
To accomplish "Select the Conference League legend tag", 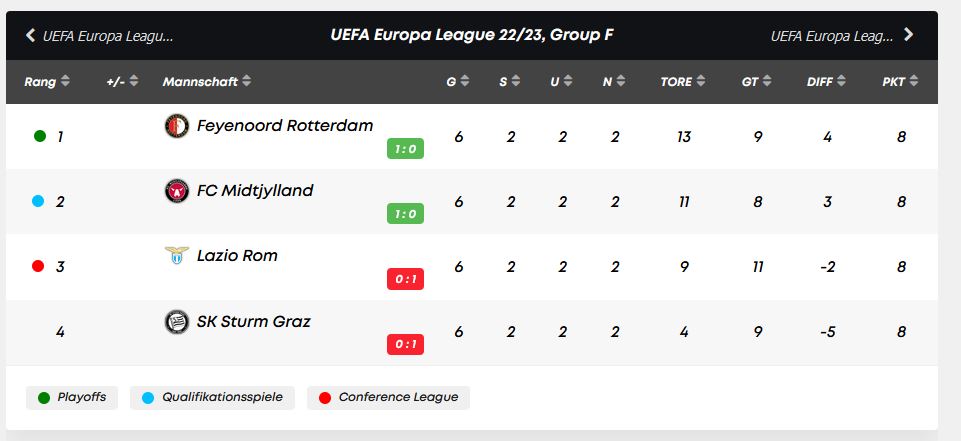I will [389, 398].
